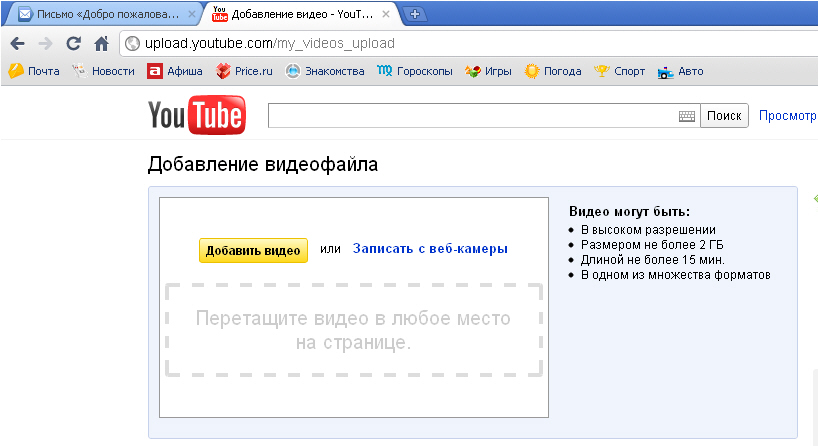The height and width of the screenshot is (446, 818).
Task: Close the «Письмо «Добро пожалова...» tab
Action: click(x=192, y=14)
